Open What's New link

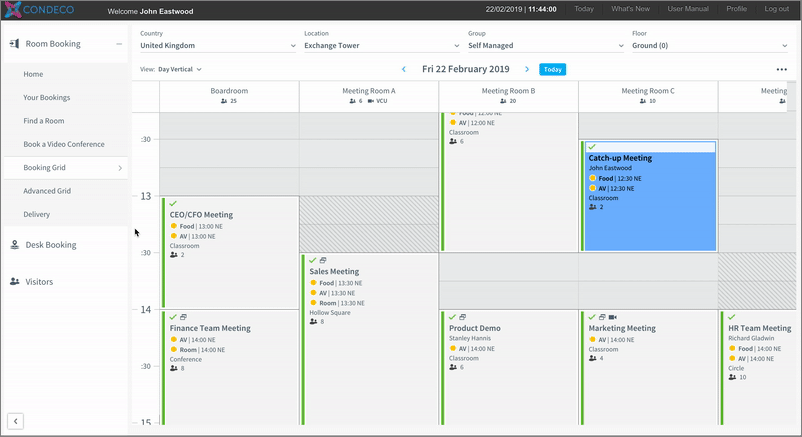click(631, 9)
